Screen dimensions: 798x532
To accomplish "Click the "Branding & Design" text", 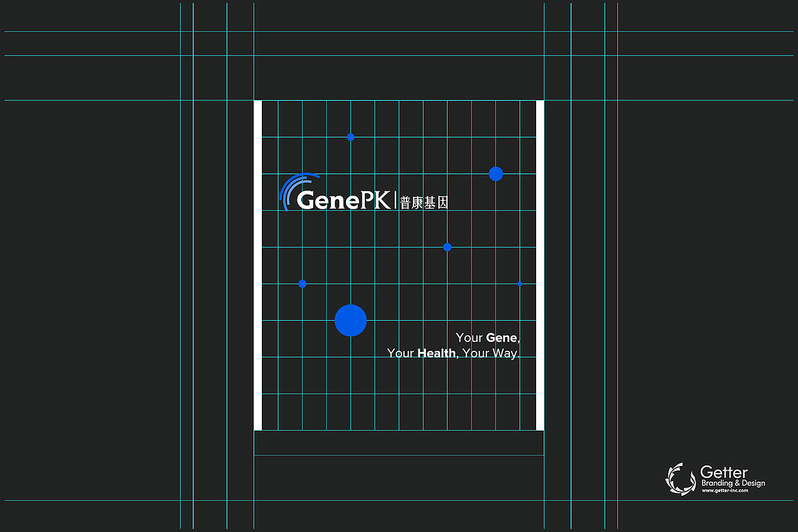I will (733, 483).
